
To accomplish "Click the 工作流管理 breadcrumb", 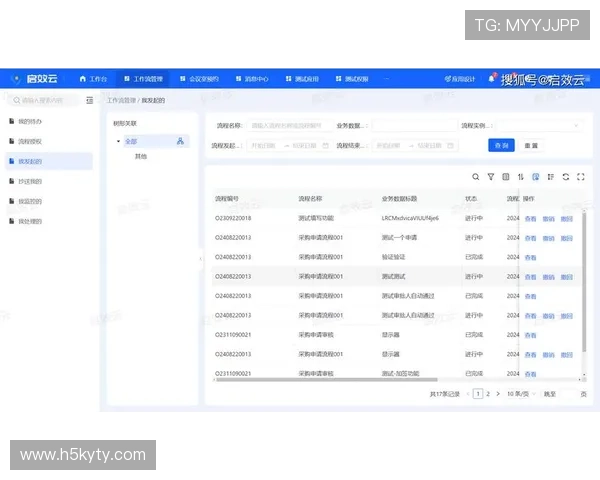I will click(121, 100).
